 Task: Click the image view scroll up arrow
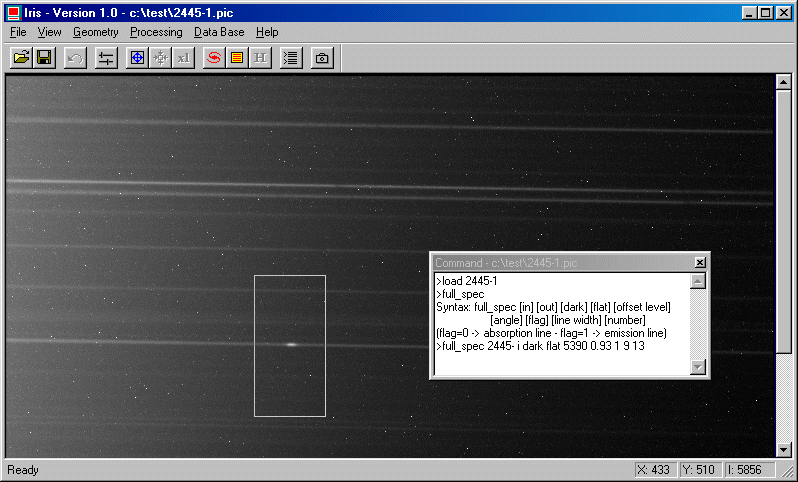[783, 82]
